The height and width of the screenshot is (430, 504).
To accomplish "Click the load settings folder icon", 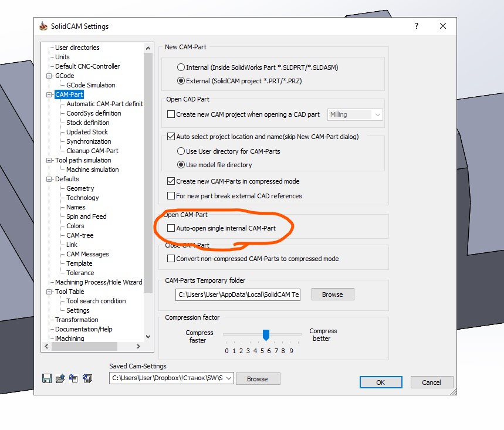I will click(60, 378).
